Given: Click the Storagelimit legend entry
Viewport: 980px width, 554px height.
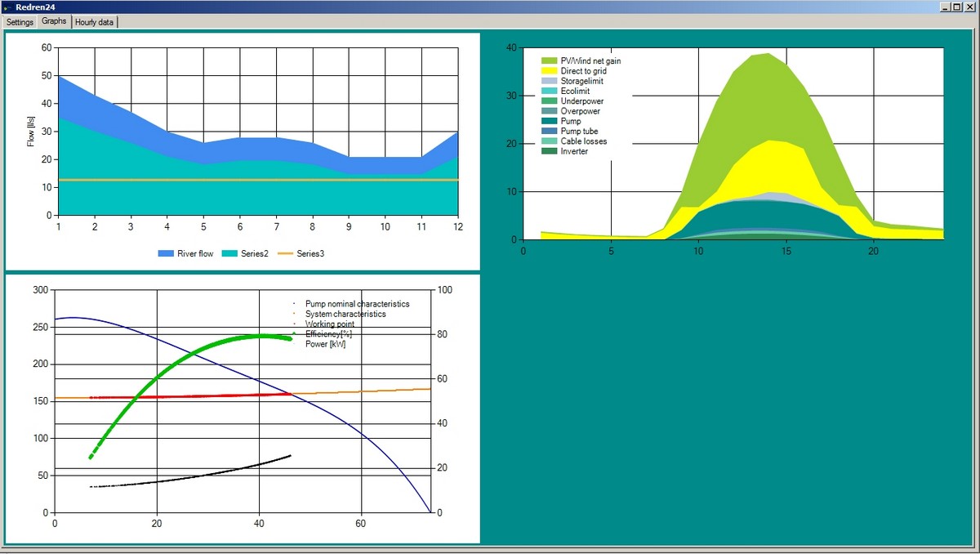Looking at the screenshot, I should (x=582, y=82).
